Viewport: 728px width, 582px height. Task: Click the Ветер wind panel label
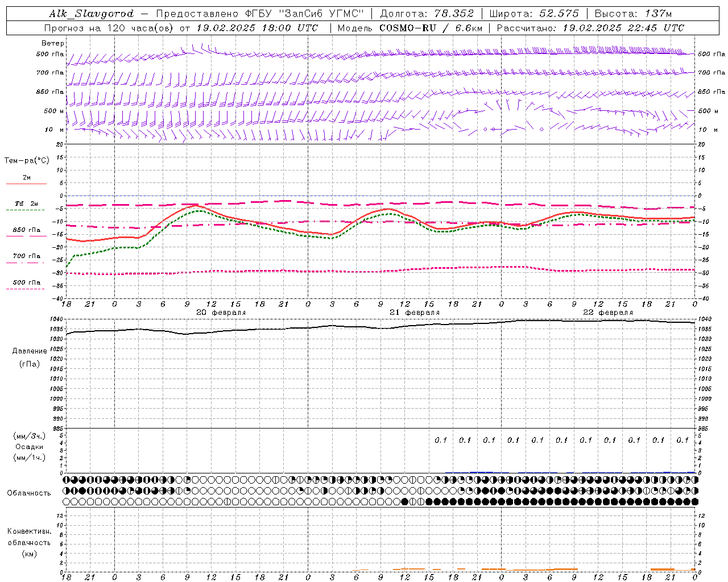click(x=53, y=43)
